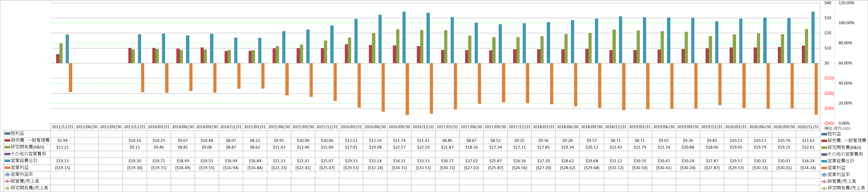Select the green R&D bar for 2012/12/31
Screen dimensions: 868x192
61,53
